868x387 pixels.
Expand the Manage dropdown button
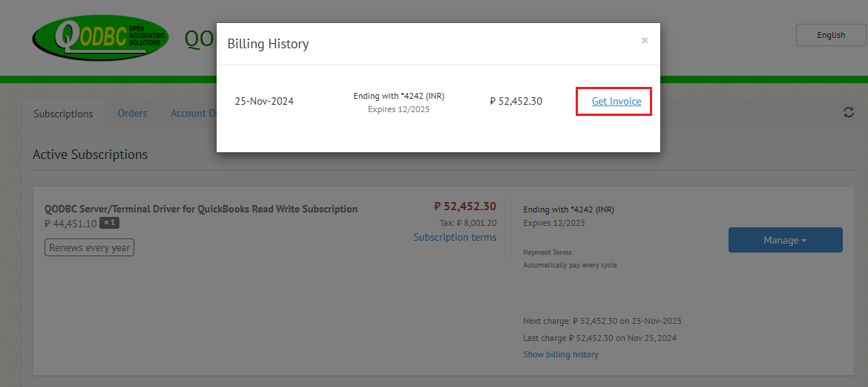tap(785, 240)
